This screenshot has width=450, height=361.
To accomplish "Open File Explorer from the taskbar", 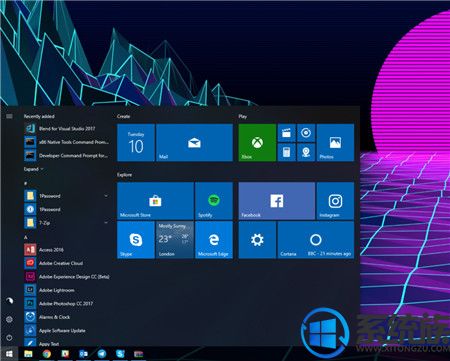I will [28, 354].
